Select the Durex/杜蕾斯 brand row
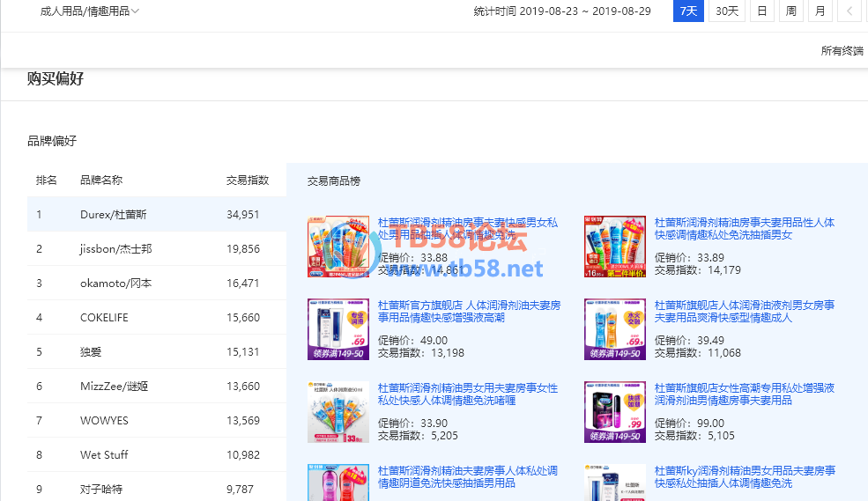This screenshot has width=868, height=501. 156,215
